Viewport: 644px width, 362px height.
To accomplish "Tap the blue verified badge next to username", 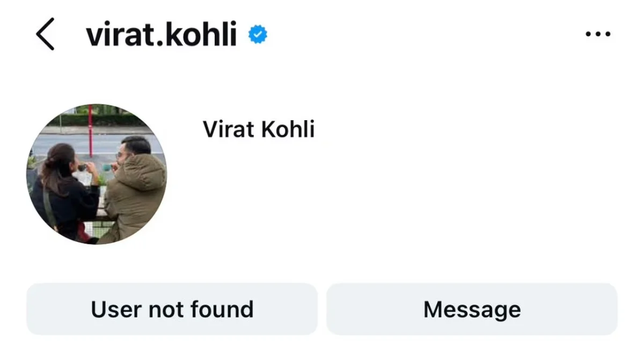I will (257, 33).
